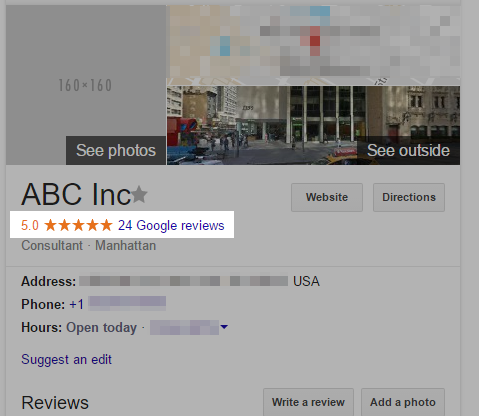Open the See photos overlay
Viewport: 479px width, 416px height.
pos(116,150)
